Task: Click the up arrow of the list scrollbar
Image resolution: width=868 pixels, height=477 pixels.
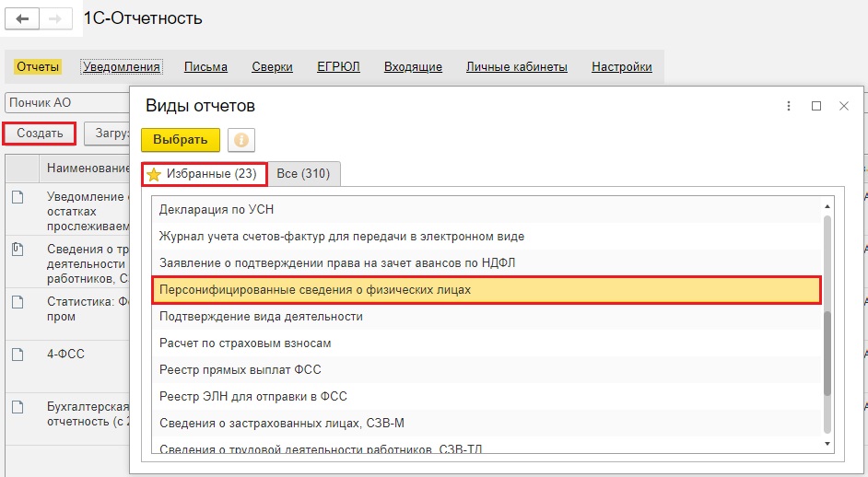Action: (827, 206)
